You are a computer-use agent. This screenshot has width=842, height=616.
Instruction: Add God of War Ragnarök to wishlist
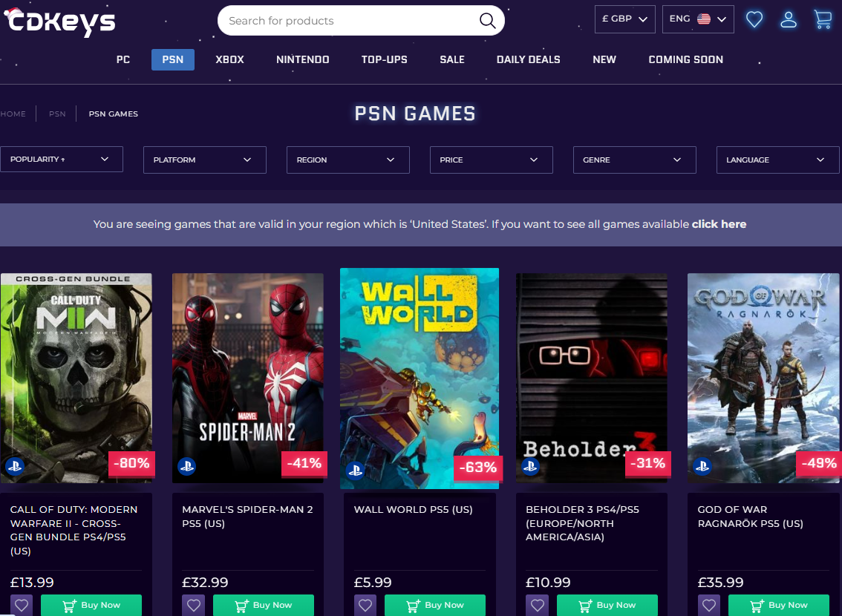(x=709, y=606)
